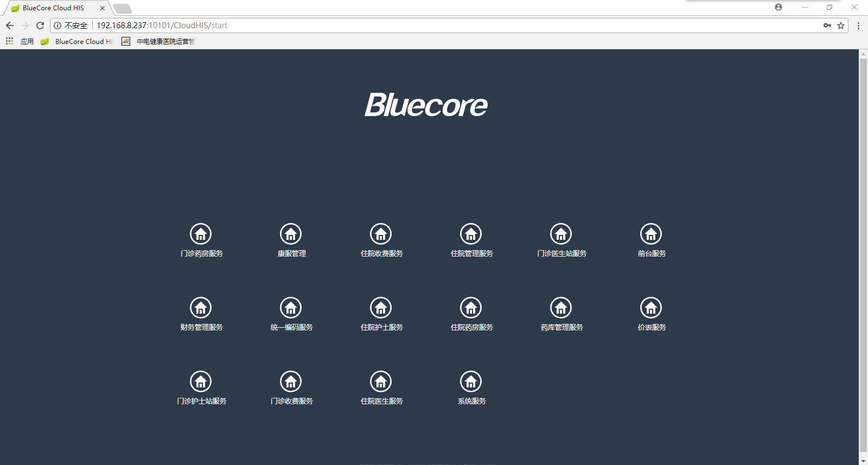
Task: Open the 住院管理服务 house icon
Action: 471,234
